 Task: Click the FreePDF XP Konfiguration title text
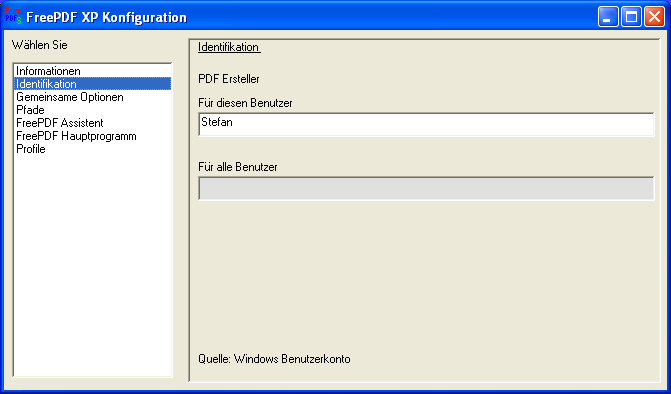106,18
